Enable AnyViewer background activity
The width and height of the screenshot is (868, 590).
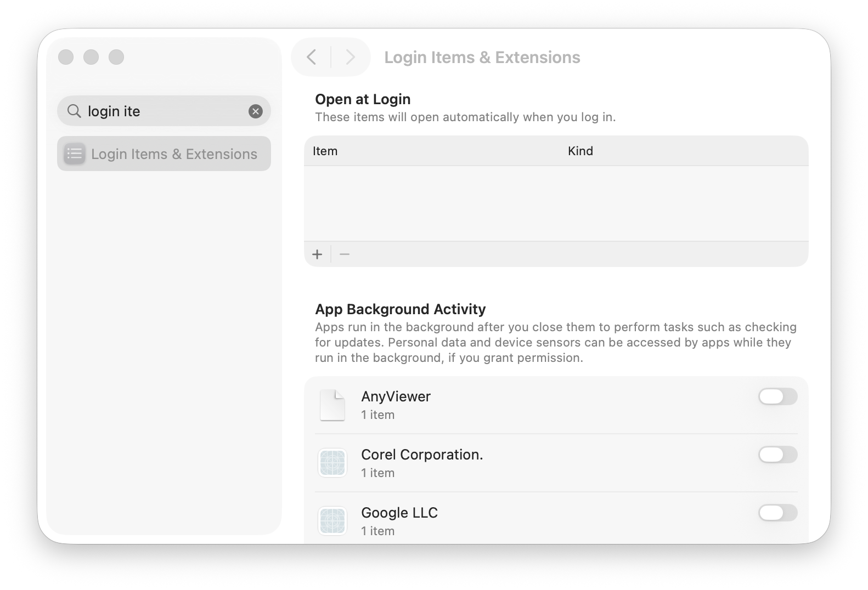pyautogui.click(x=777, y=396)
